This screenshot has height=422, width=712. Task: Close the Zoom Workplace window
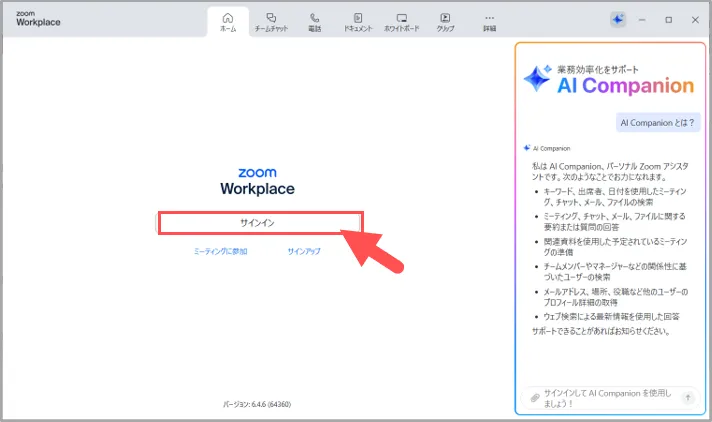point(695,20)
